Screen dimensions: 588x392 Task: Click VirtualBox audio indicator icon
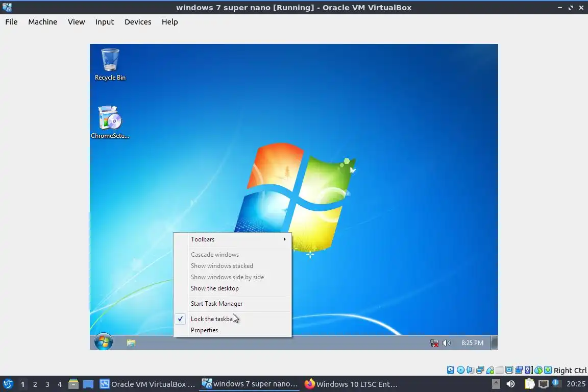[x=470, y=370]
